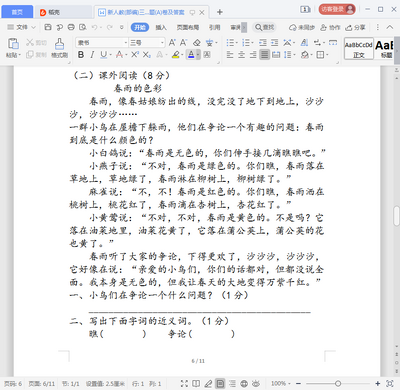Apply superscript formatting icon

tap(135, 54)
